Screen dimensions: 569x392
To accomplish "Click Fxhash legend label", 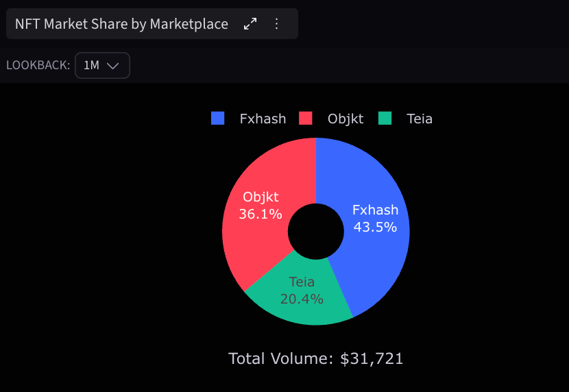I will pos(263,119).
